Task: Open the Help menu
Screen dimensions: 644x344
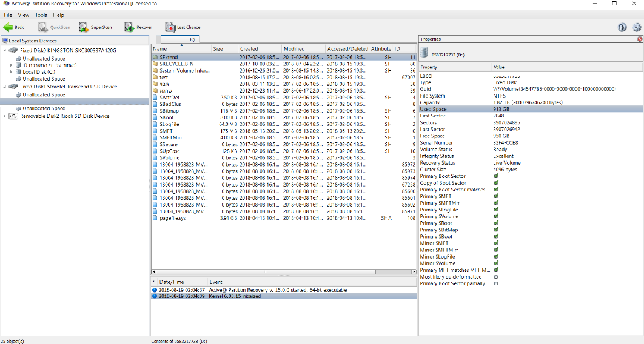Action: point(58,15)
